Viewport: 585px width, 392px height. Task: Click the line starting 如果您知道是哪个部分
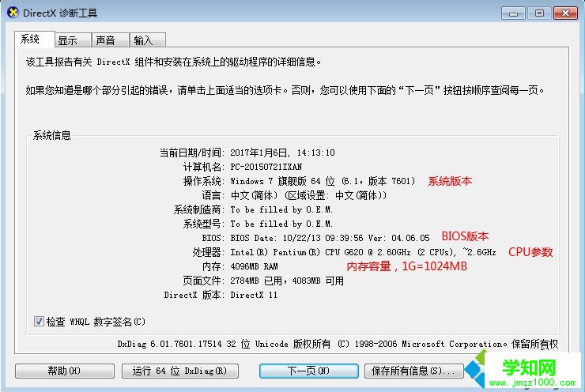pos(285,90)
